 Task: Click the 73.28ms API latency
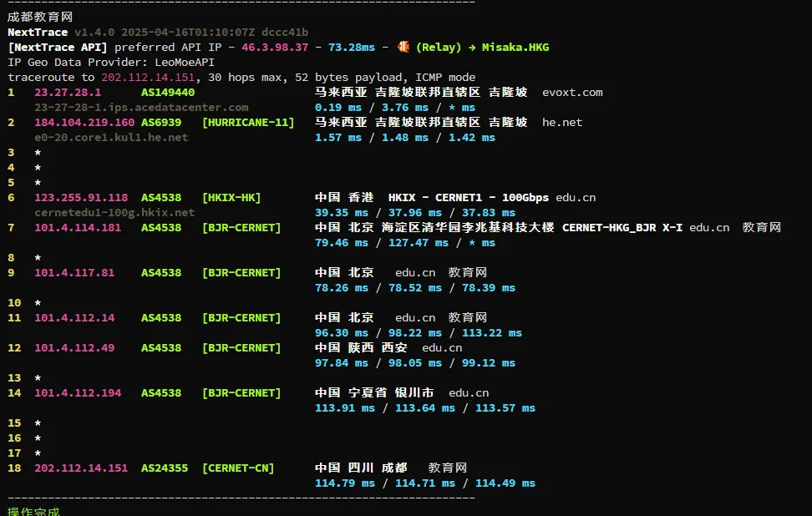click(352, 47)
